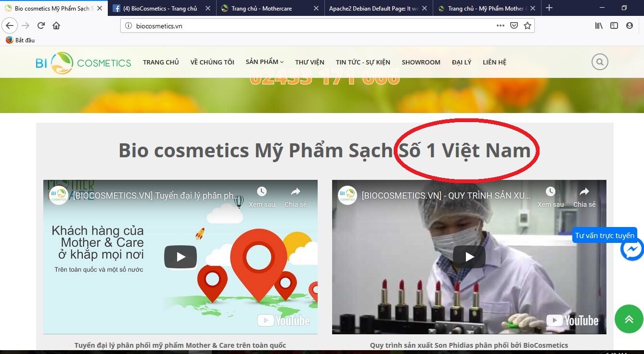The width and height of the screenshot is (644, 354).
Task: Click the Forward navigation arrow
Action: click(26, 26)
